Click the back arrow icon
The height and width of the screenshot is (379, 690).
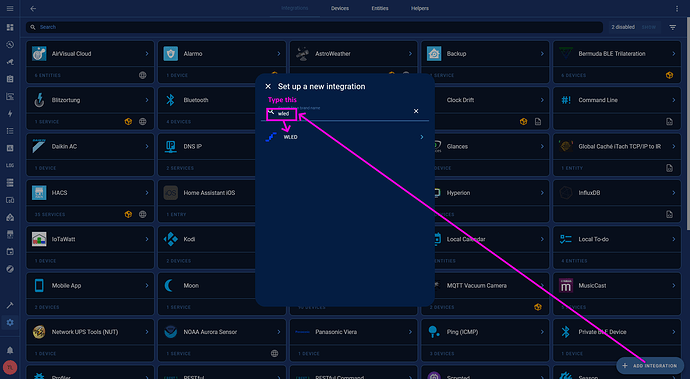pyautogui.click(x=33, y=8)
